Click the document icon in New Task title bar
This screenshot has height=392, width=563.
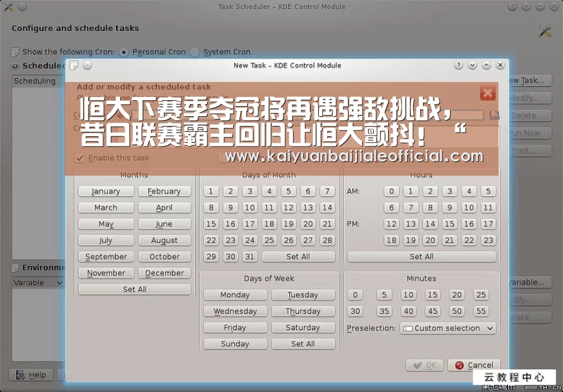pyautogui.click(x=74, y=65)
